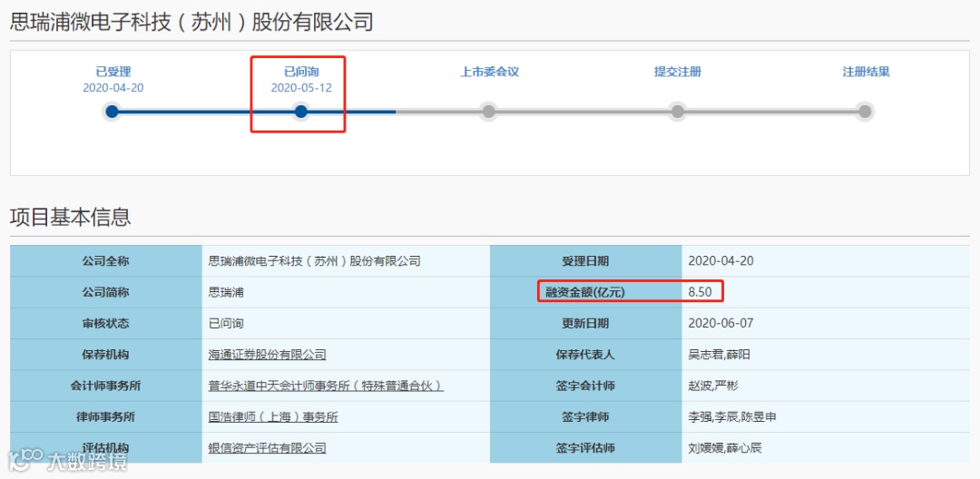Click the 刘媛媛,薛心辰 appraisers value
980x479 pixels.
pos(725,448)
